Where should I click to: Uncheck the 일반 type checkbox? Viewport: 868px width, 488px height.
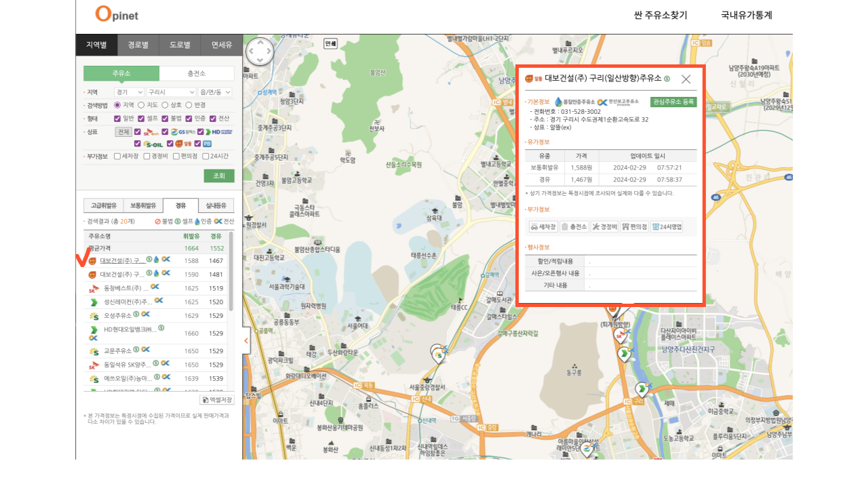pos(117,118)
